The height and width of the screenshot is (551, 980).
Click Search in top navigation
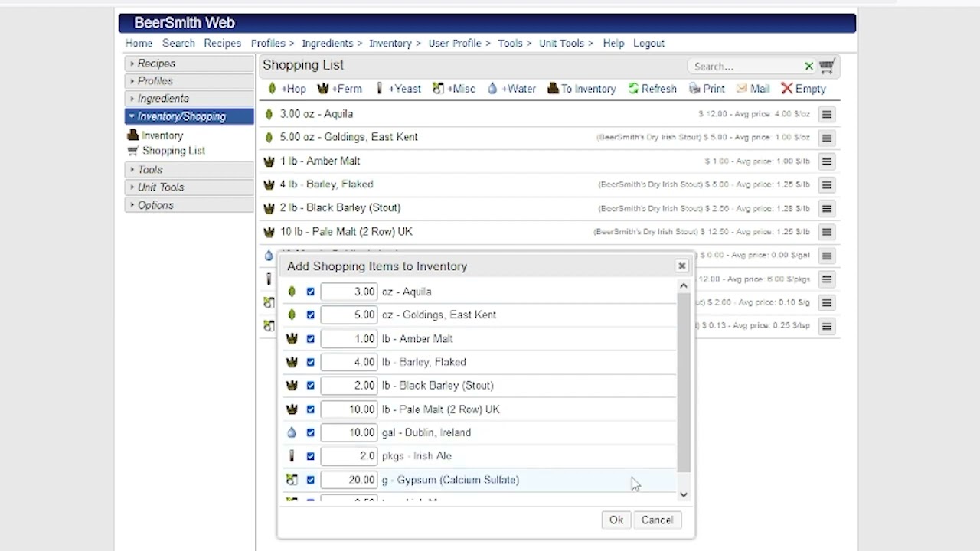178,44
